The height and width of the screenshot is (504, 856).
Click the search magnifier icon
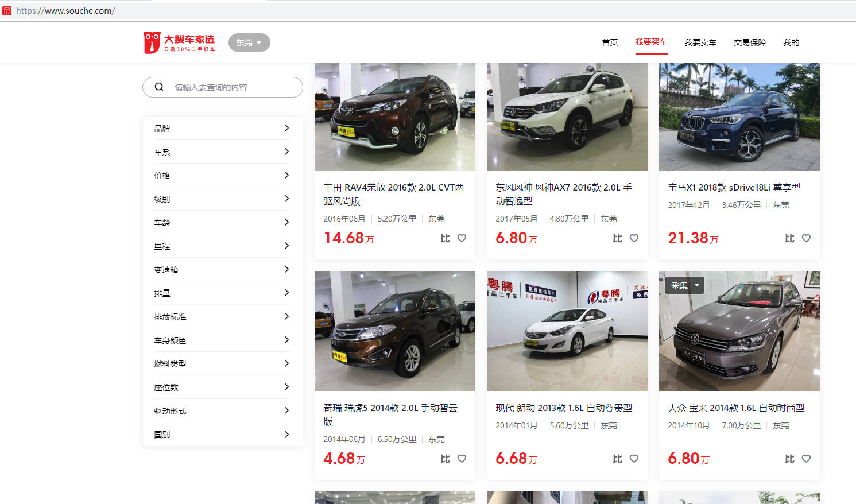(159, 87)
